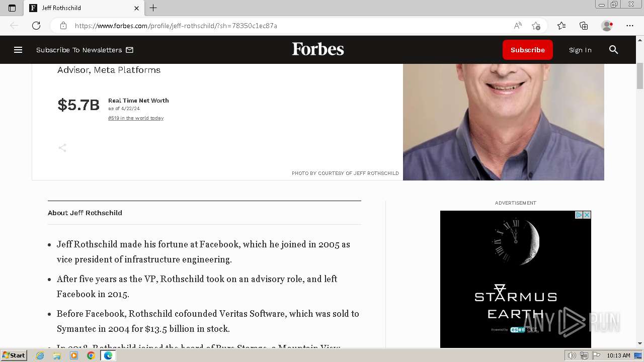
Task: Open the #519 in the world today link
Action: tap(136, 118)
